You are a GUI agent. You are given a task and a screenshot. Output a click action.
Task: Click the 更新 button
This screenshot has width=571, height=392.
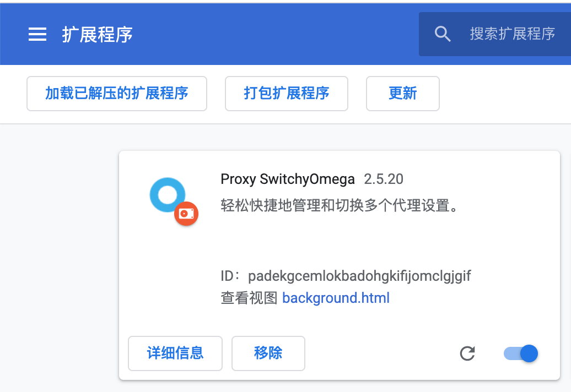click(403, 94)
